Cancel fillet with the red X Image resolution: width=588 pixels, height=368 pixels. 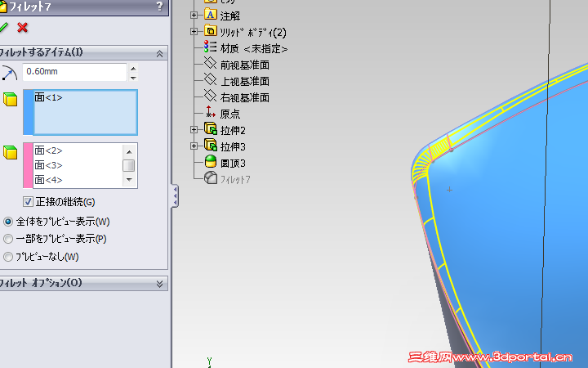pos(23,28)
